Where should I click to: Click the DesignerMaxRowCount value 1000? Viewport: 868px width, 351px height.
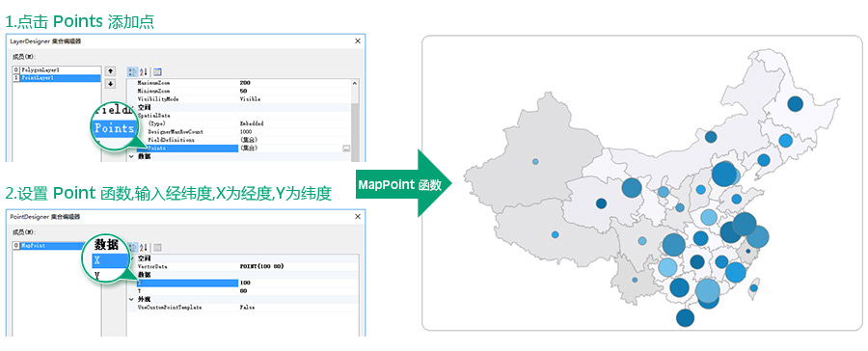pyautogui.click(x=246, y=132)
